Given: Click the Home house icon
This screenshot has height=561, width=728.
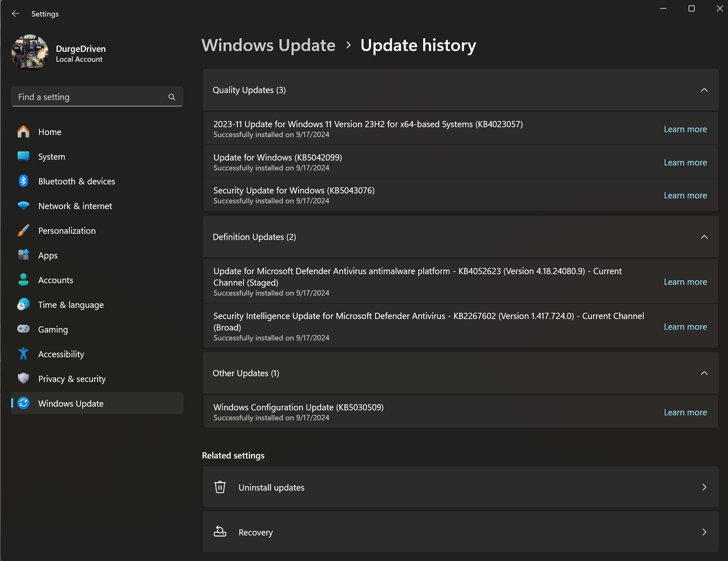Looking at the screenshot, I should (23, 132).
